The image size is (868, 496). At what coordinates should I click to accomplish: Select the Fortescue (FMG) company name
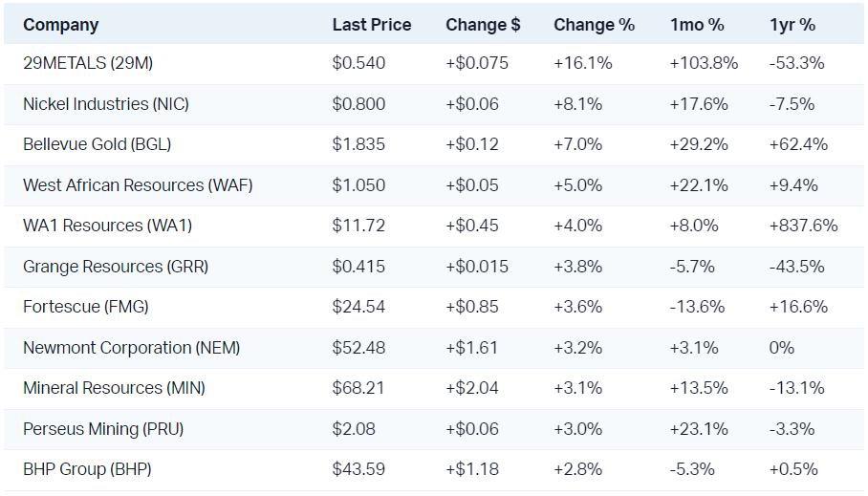coord(86,307)
